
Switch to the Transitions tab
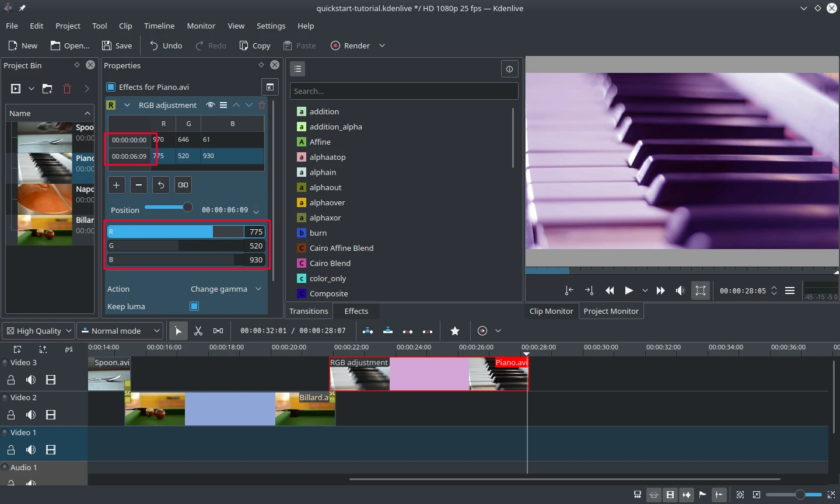(309, 311)
